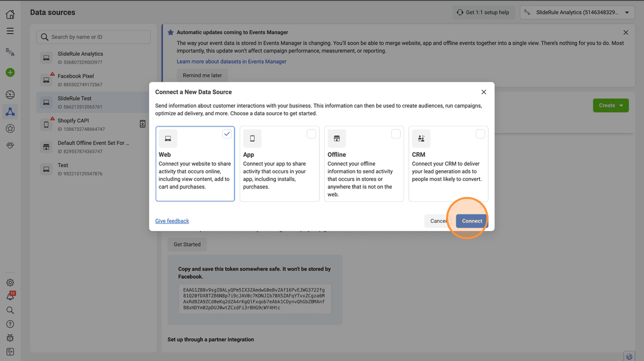This screenshot has width=644, height=361.
Task: Open the Help question mark icon
Action: (x=10, y=324)
